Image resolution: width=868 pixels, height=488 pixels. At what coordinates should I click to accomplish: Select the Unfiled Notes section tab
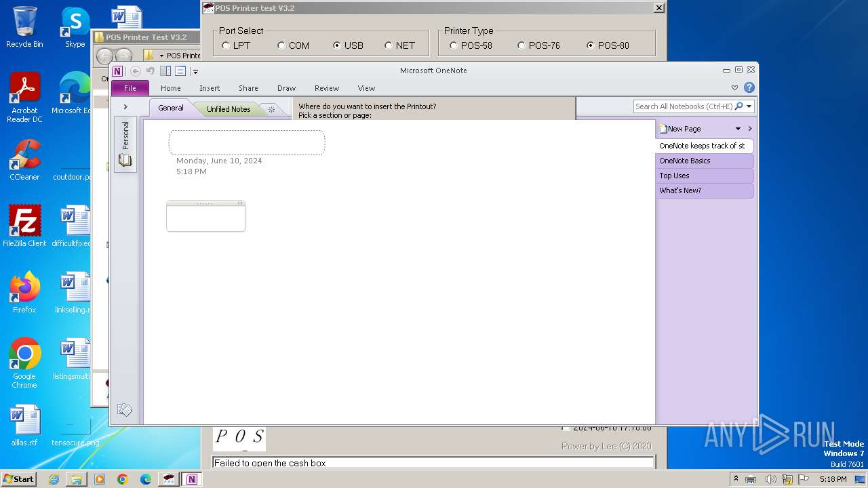pyautogui.click(x=229, y=108)
